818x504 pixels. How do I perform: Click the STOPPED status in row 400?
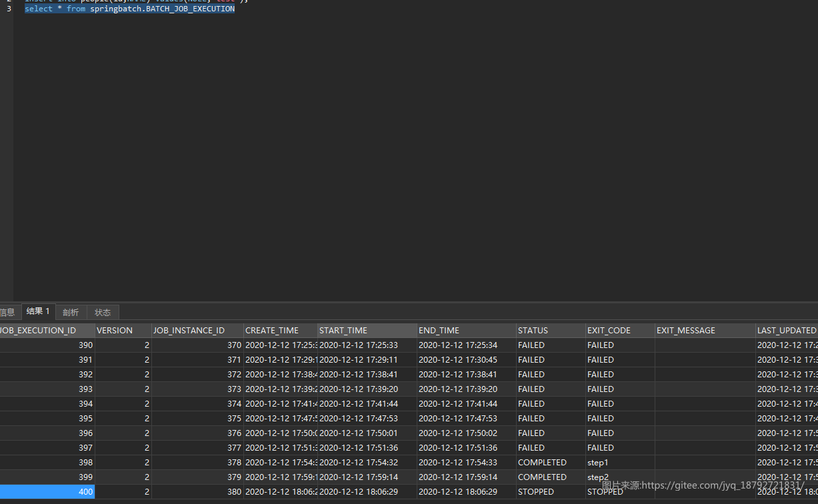point(551,492)
